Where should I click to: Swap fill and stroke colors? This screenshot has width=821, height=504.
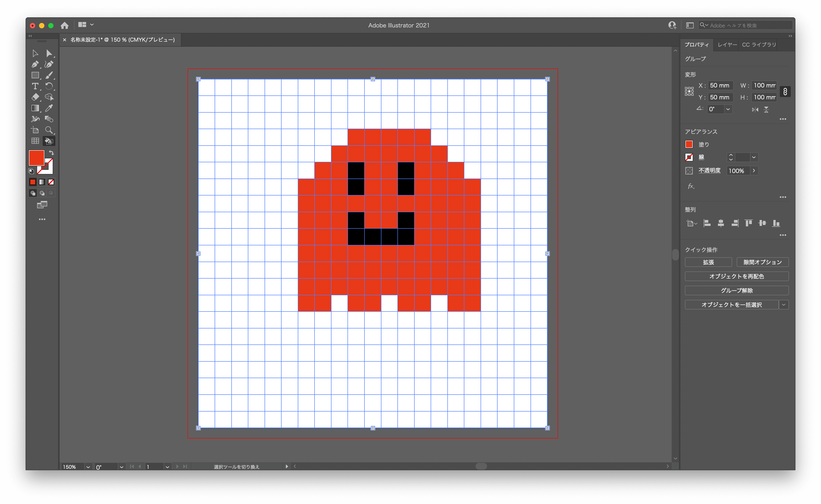pyautogui.click(x=51, y=153)
